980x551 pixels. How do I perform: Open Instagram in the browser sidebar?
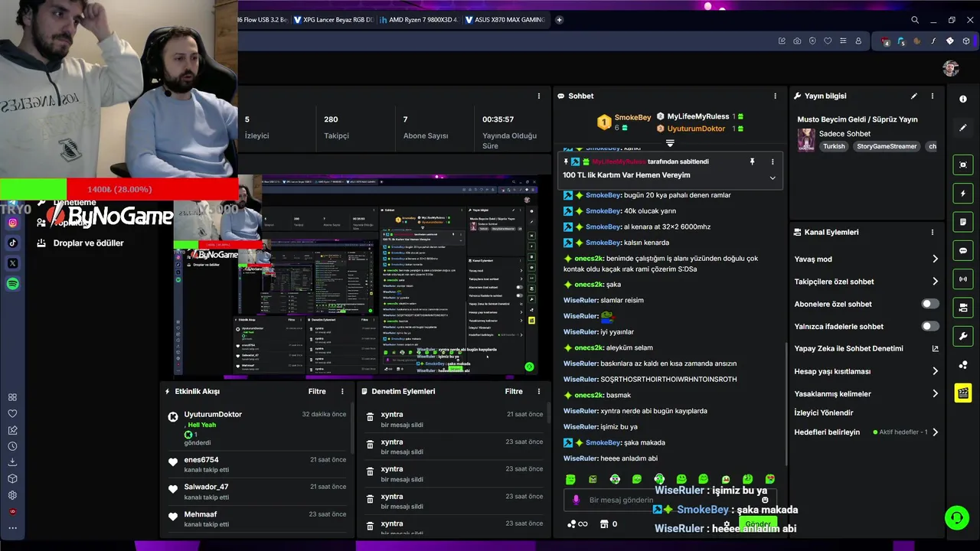[x=12, y=223]
